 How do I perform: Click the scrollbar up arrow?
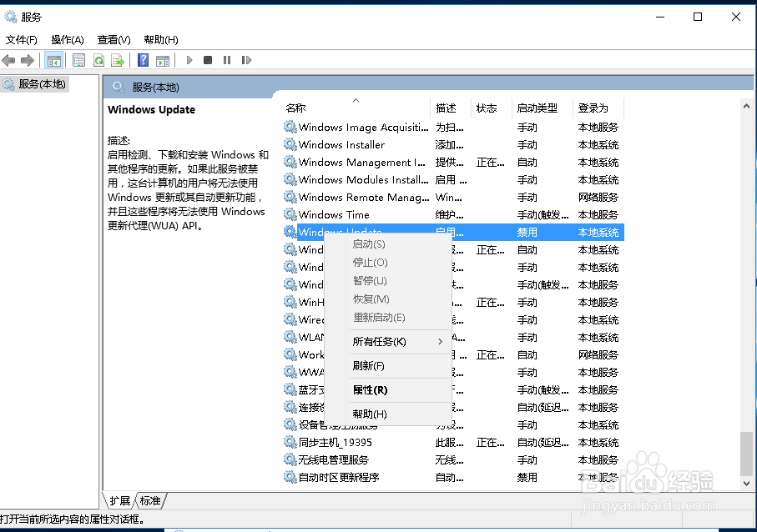click(746, 106)
